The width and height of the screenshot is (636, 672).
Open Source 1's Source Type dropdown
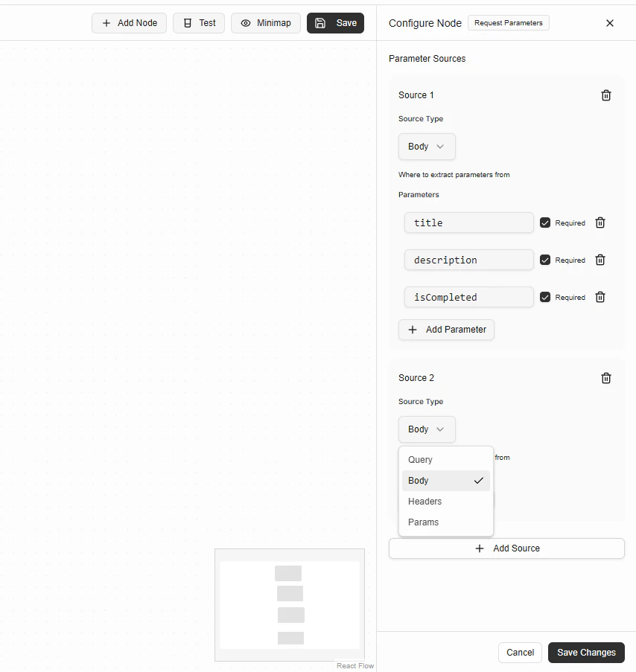click(x=427, y=147)
